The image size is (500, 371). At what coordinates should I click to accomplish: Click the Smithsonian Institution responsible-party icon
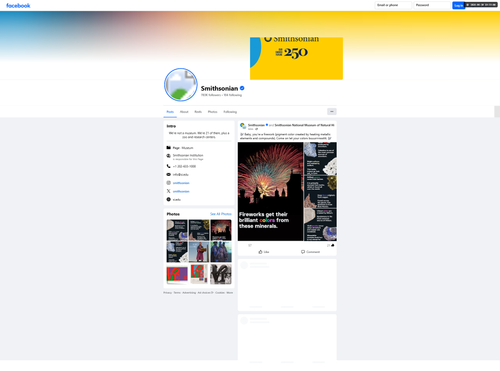[169, 156]
